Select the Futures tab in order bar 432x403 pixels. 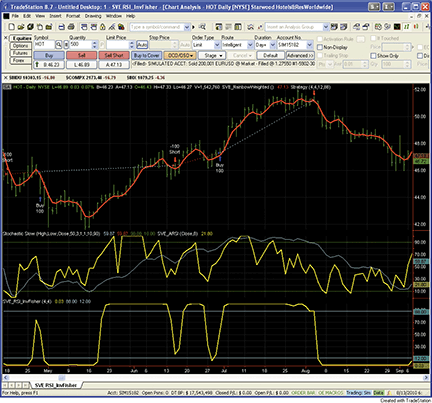tap(20, 53)
